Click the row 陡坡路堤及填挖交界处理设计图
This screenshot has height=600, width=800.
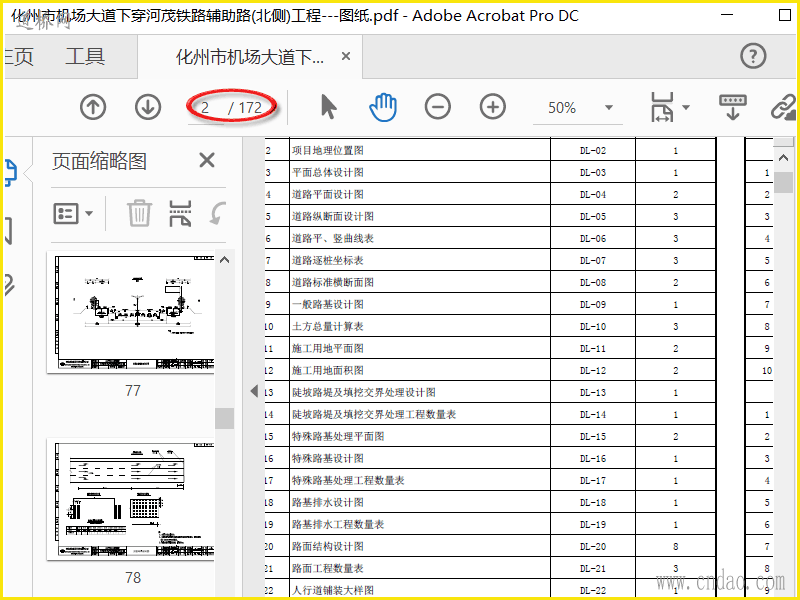pyautogui.click(x=490, y=392)
